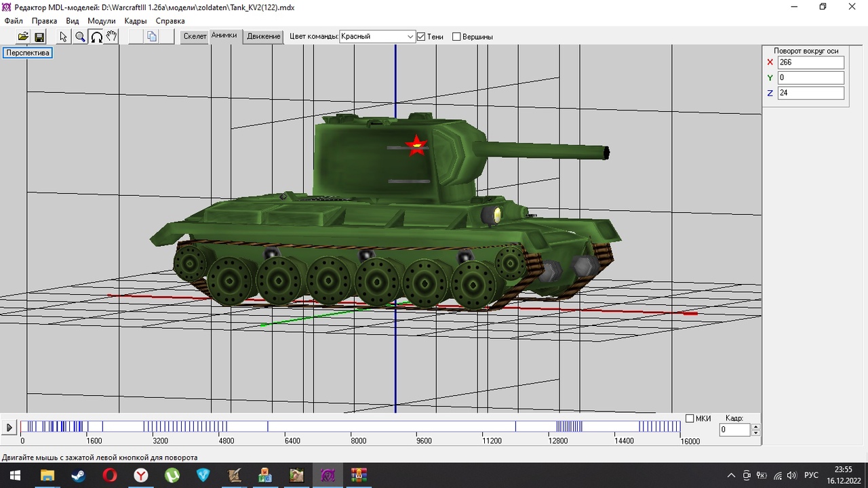Open WinRAR in the taskbar

pyautogui.click(x=359, y=476)
